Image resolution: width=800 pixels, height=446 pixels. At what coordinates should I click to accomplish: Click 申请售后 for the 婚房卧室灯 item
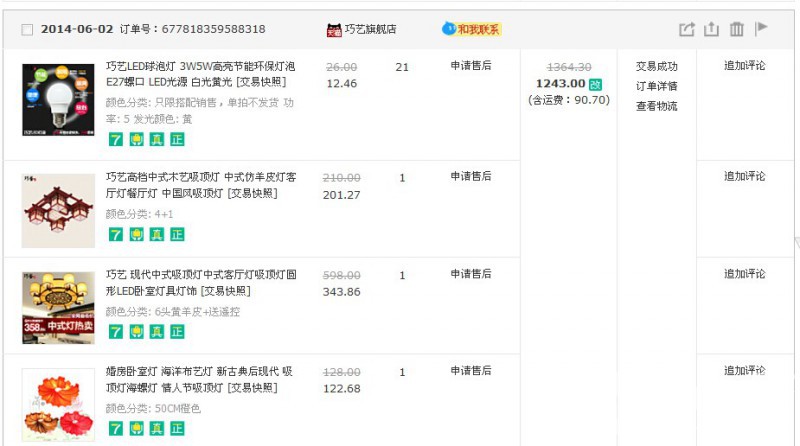471,372
